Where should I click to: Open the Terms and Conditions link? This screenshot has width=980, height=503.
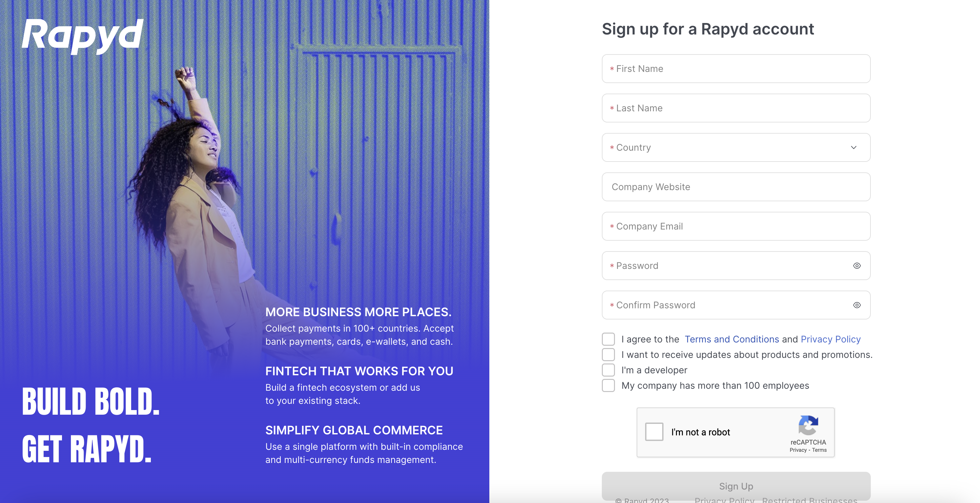tap(732, 339)
